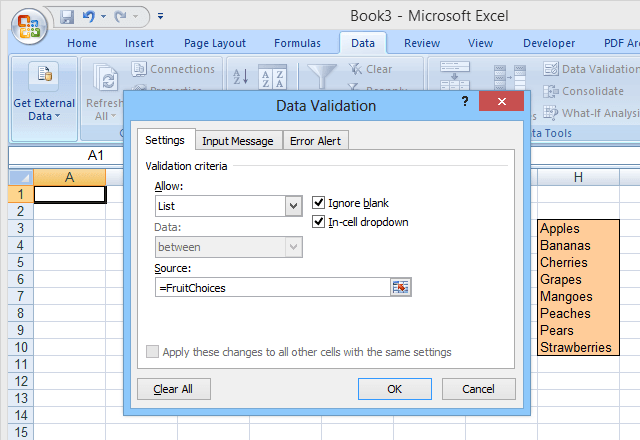Click the range selector icon in Source box
This screenshot has width=640, height=440.
pyautogui.click(x=401, y=287)
